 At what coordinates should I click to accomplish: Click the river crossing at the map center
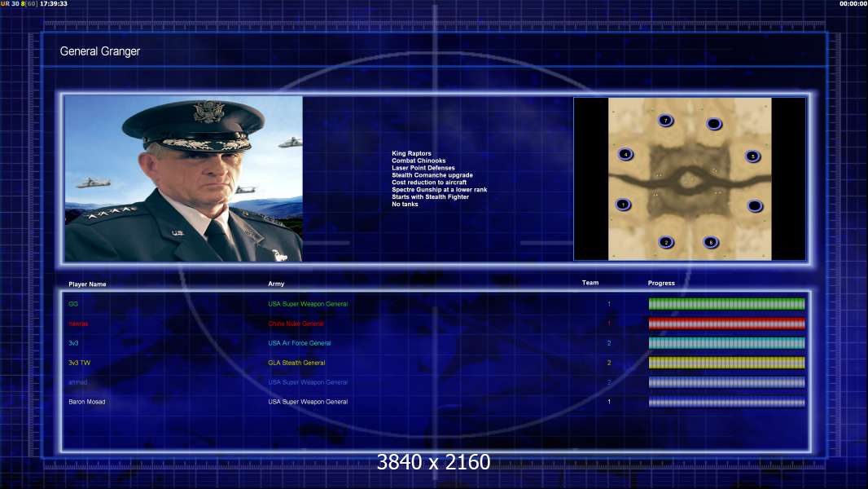coord(689,180)
